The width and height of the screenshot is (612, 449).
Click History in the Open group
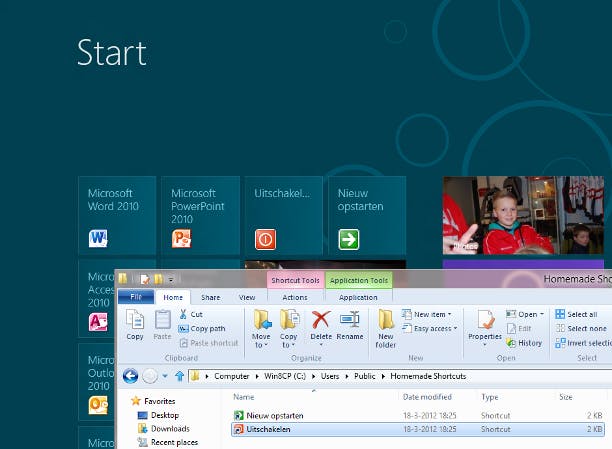(524, 343)
